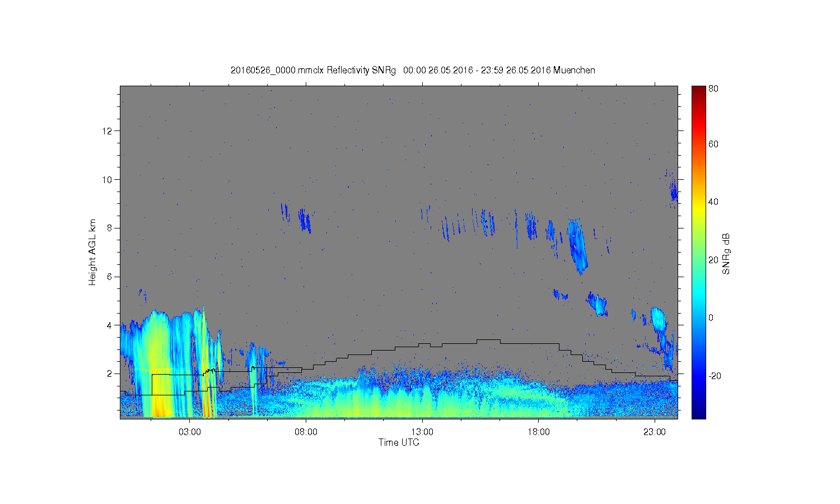The image size is (840, 504).
Task: Click the height tick label '4'
Action: click(x=110, y=325)
